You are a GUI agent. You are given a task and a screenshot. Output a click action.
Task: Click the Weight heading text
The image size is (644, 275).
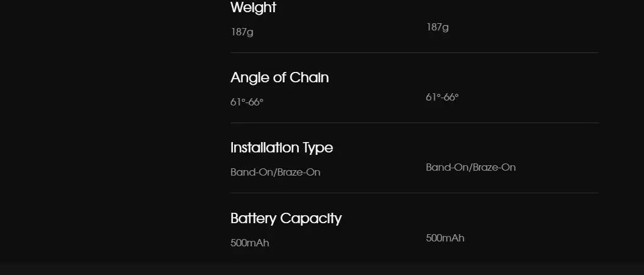coord(253,8)
